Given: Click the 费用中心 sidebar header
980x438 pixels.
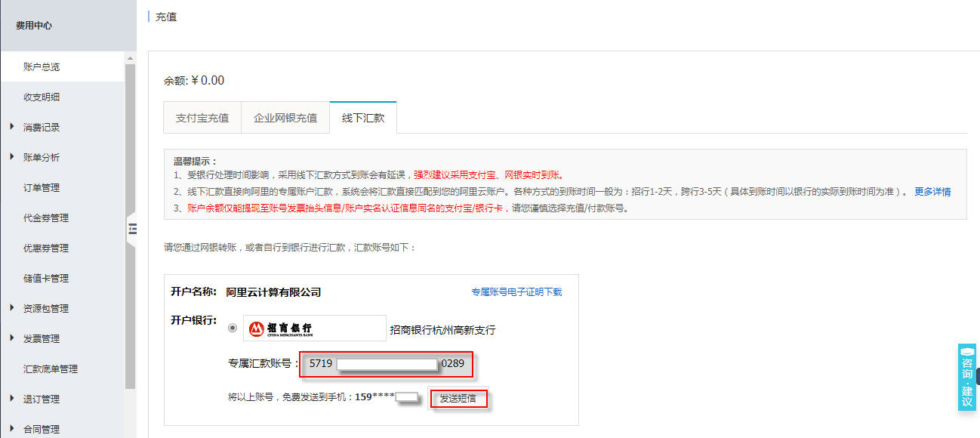Looking at the screenshot, I should click(x=34, y=25).
